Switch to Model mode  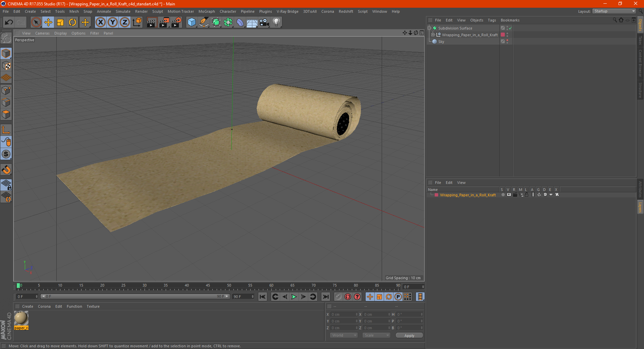coord(6,54)
